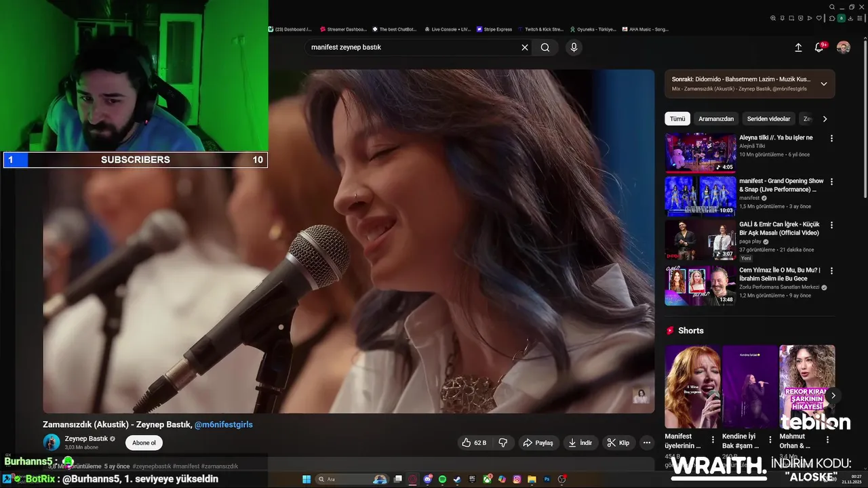Screen dimensions: 868x488
Task: Open Discord from the taskbar
Action: [x=428, y=479]
